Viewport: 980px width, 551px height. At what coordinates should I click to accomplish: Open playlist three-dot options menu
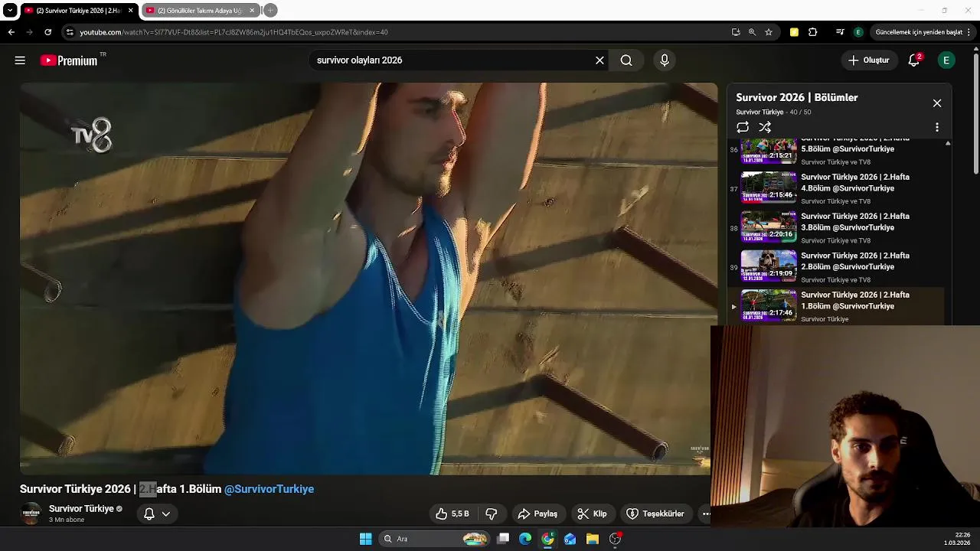(936, 128)
